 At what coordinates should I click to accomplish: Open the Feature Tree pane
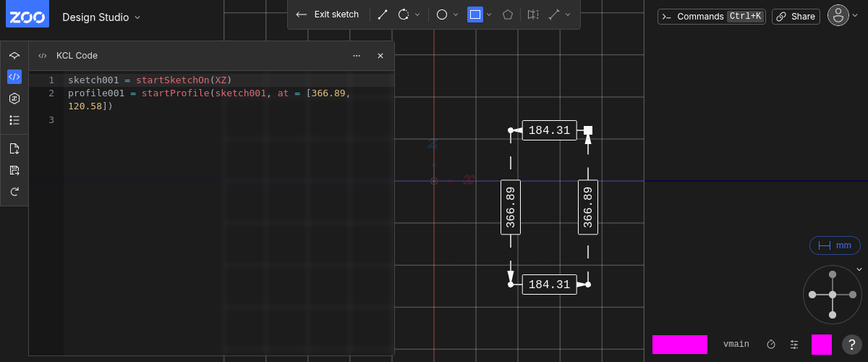click(14, 55)
